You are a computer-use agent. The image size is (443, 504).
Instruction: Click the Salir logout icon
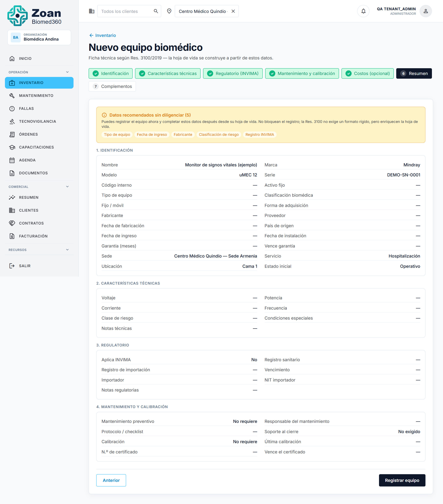coord(12,266)
